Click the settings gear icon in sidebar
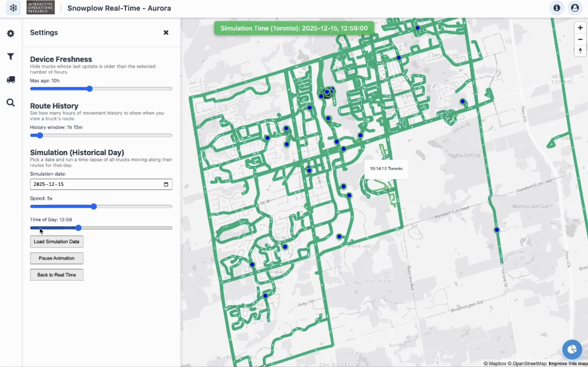 [x=11, y=33]
